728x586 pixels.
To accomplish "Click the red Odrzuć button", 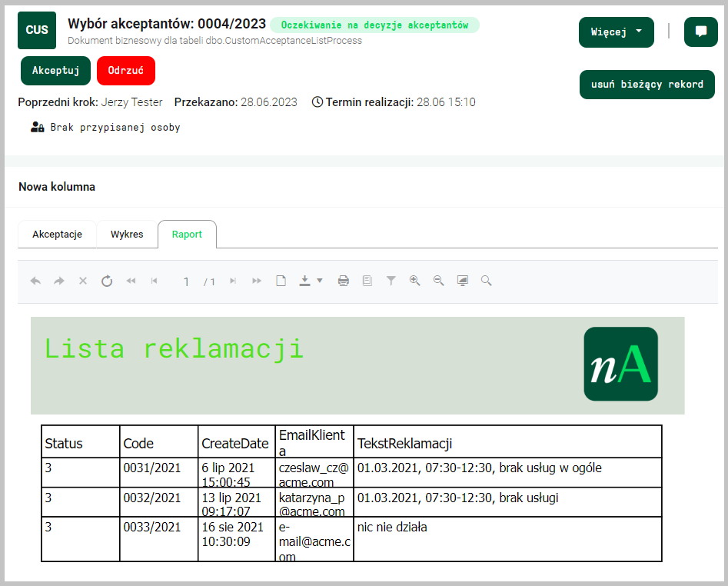I will point(126,71).
